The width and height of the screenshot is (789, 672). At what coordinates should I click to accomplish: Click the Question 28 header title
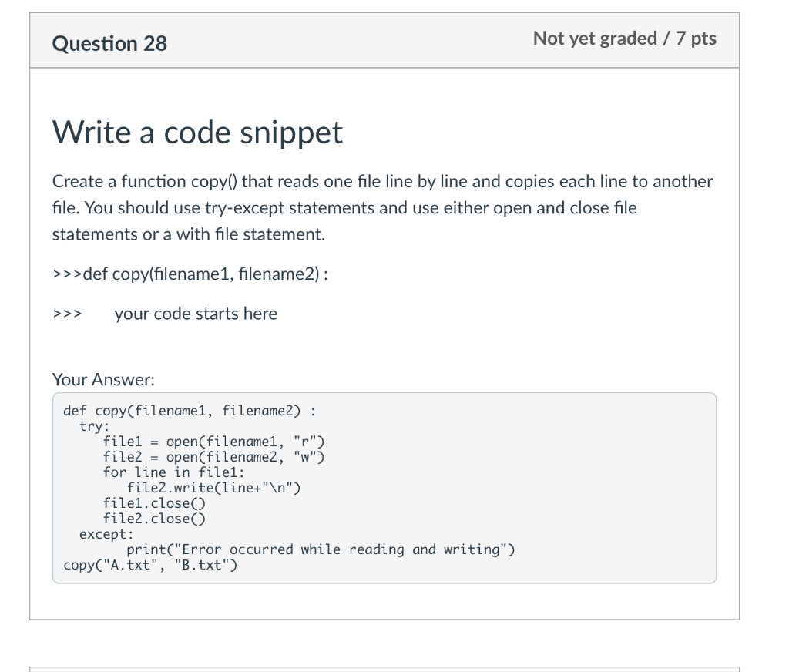tap(109, 43)
